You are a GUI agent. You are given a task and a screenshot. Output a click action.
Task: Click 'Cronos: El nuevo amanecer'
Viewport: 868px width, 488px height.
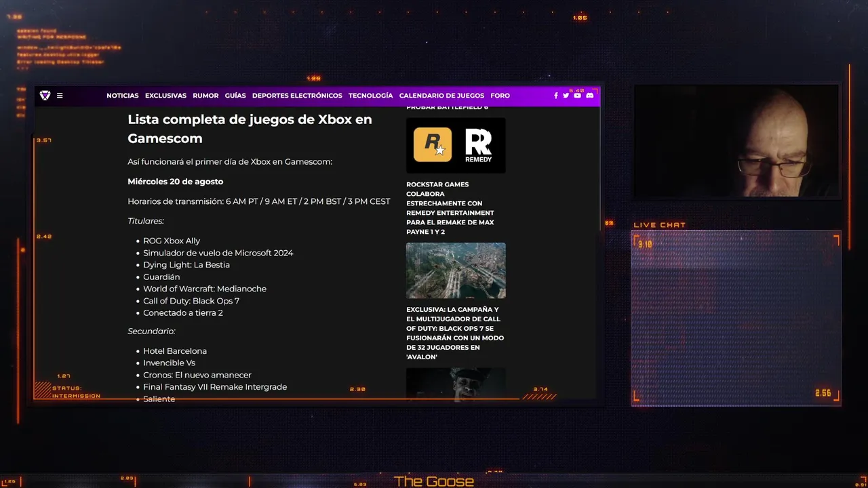coord(197,375)
